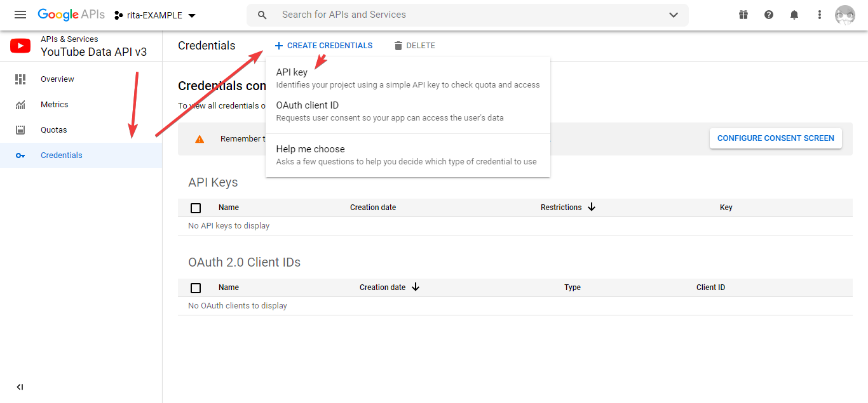Open the gift free trial icon
Viewport: 868px width, 403px height.
743,15
